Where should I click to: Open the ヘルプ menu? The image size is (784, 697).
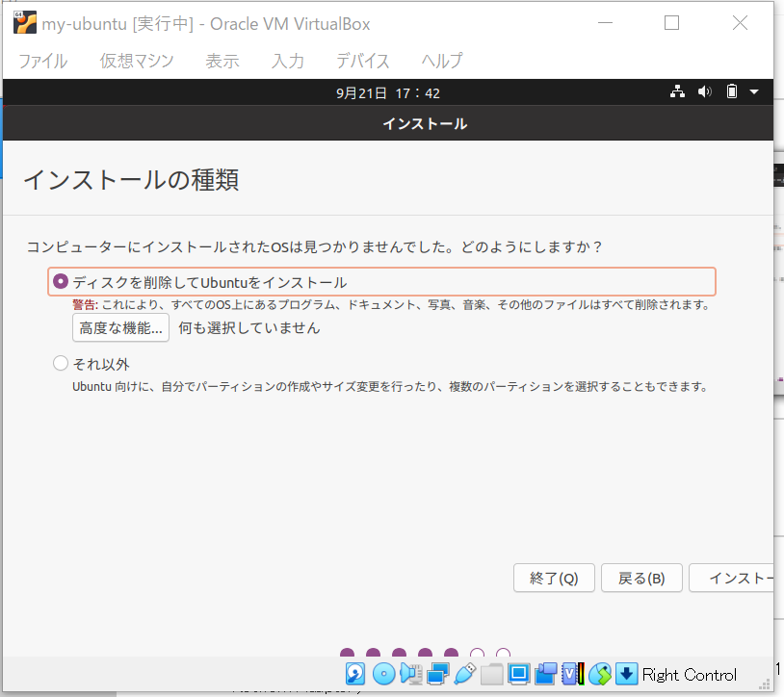tap(442, 61)
